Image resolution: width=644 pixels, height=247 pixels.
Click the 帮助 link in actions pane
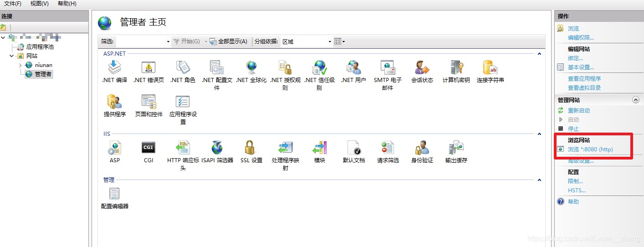[573, 201]
